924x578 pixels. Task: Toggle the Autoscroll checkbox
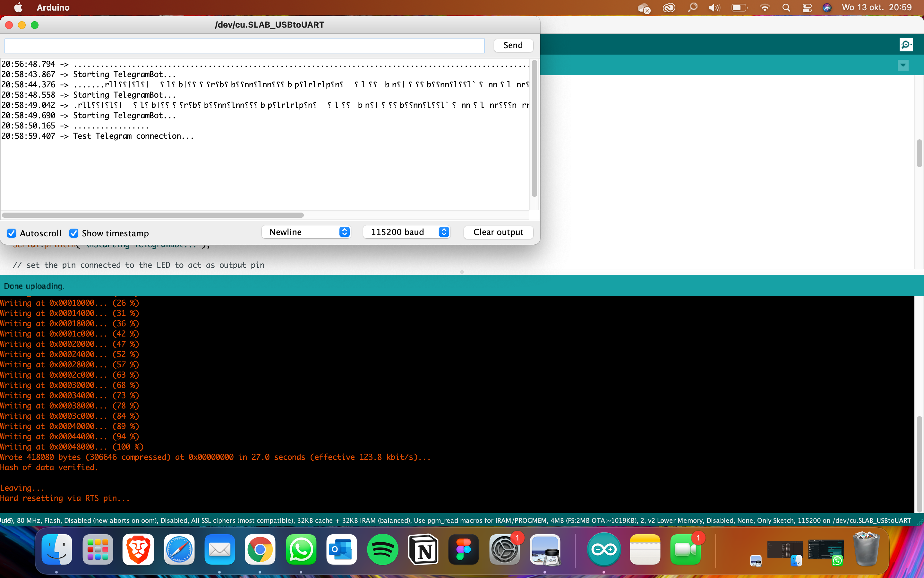[12, 233]
